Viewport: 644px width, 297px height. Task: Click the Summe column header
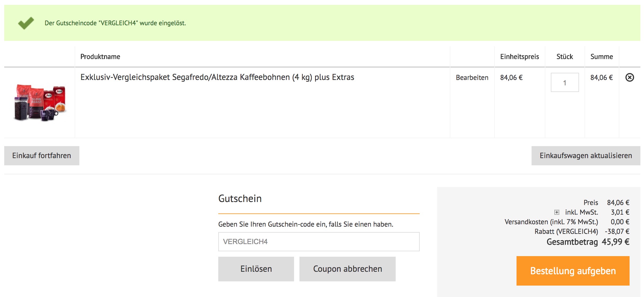(601, 57)
